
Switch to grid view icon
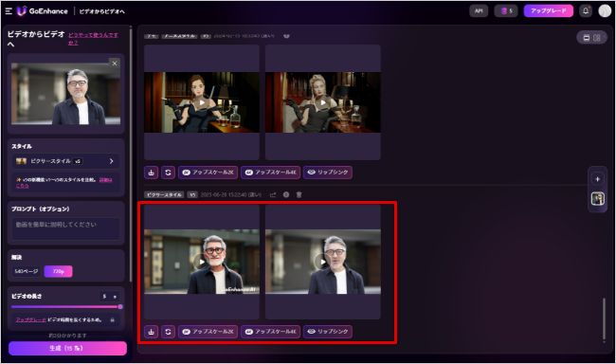tap(597, 38)
